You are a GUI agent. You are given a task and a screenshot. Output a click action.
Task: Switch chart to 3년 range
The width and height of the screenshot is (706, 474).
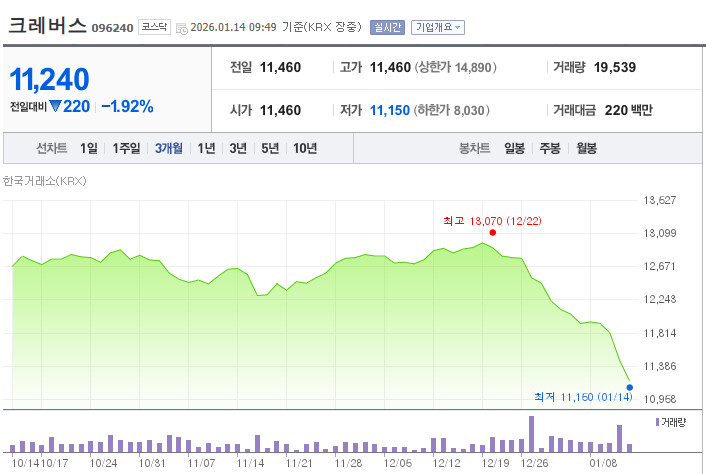coord(238,148)
